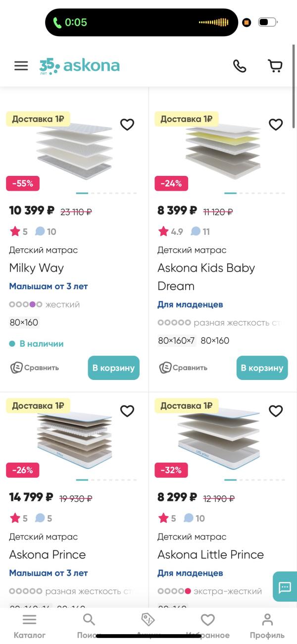
Task: Add Milky Way mattress to cart
Action: coord(113,368)
